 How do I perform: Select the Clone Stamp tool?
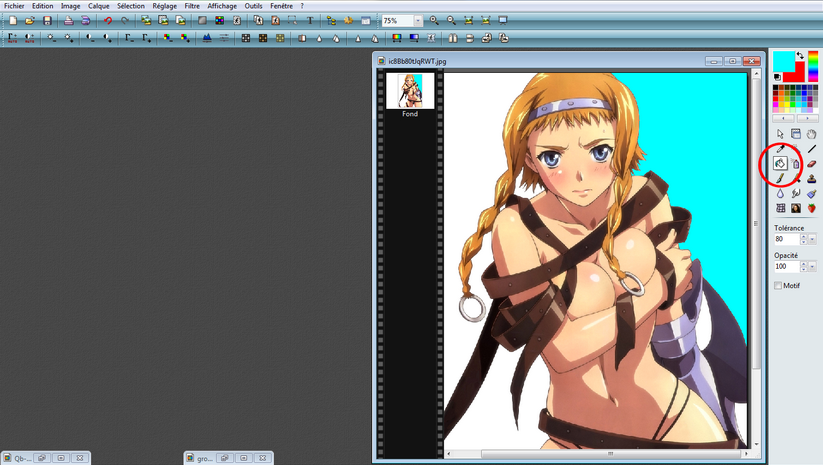click(x=811, y=179)
